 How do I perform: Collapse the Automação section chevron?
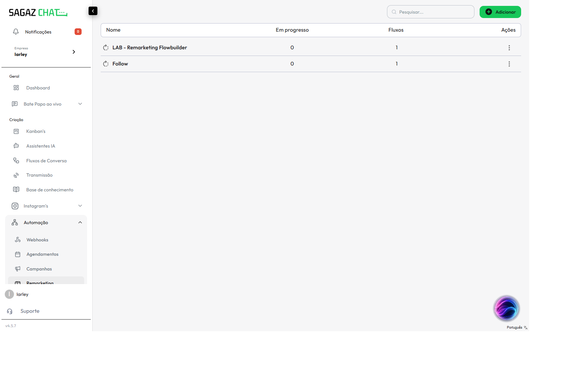tap(80, 222)
